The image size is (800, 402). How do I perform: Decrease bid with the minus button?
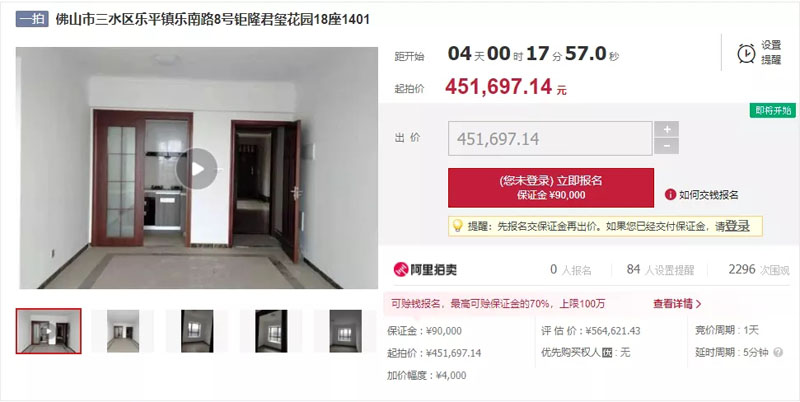click(x=666, y=146)
